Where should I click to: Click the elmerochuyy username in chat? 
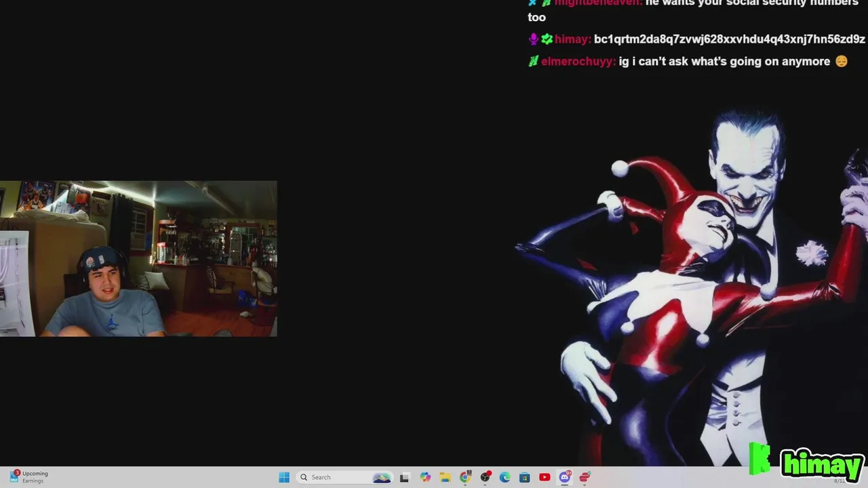pos(578,62)
